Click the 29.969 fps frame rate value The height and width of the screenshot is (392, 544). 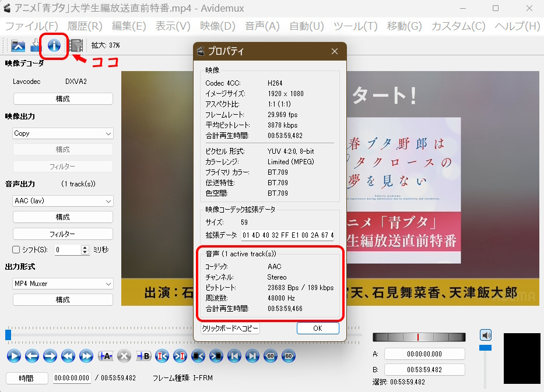282,115
